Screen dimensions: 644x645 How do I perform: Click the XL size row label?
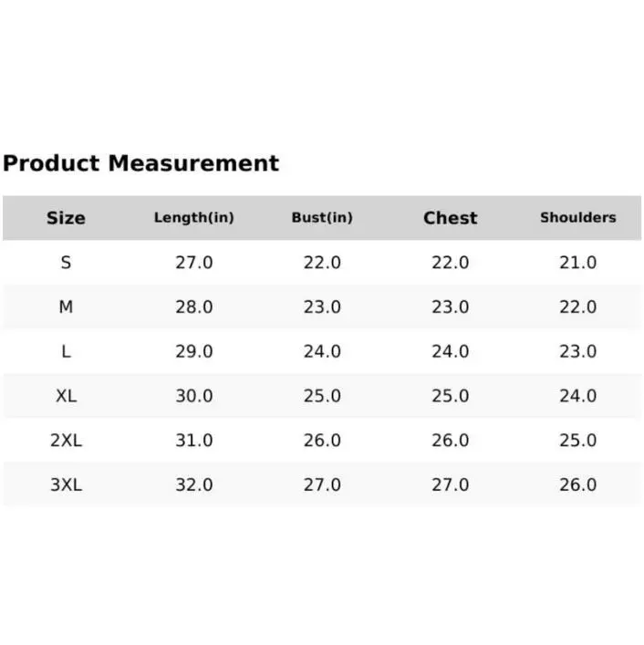coord(66,396)
